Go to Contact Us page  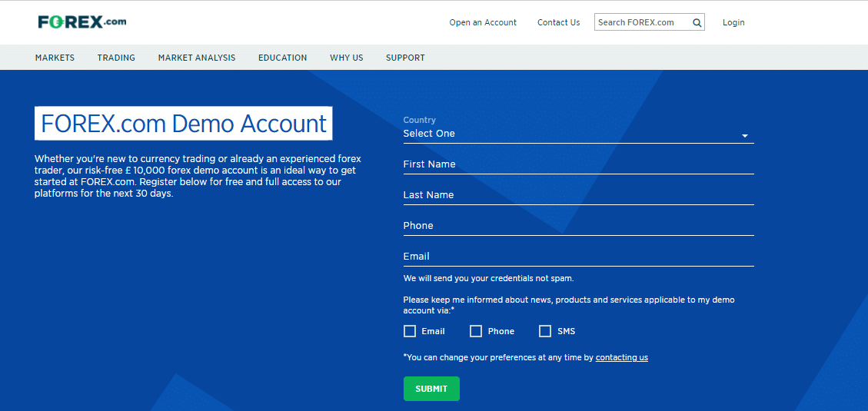(559, 23)
